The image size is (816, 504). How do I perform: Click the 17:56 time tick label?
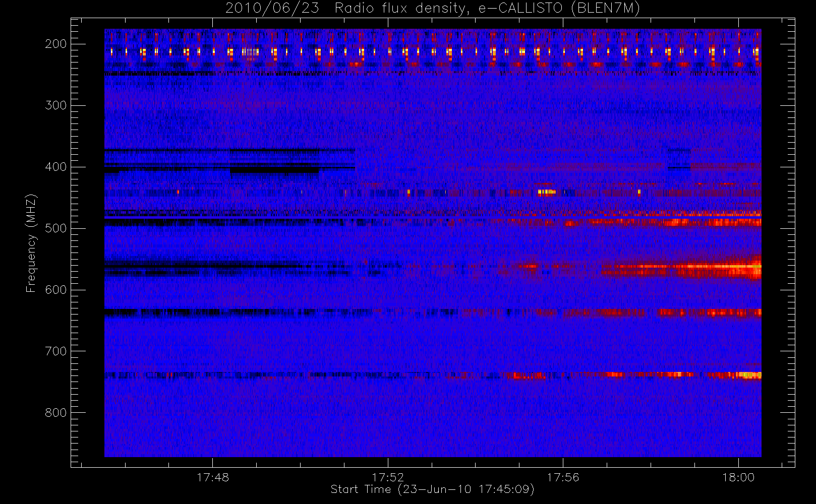click(563, 477)
